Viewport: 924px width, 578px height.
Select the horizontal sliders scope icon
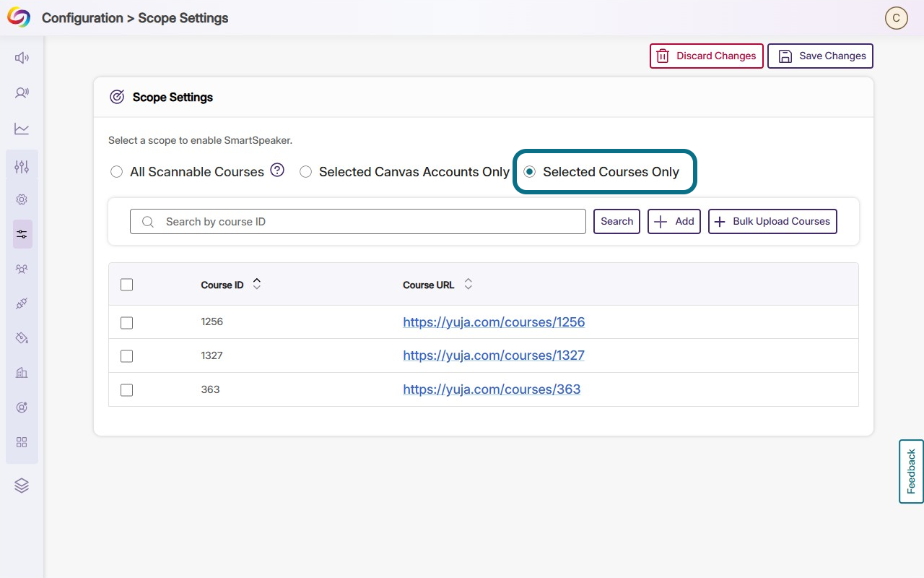tap(22, 234)
